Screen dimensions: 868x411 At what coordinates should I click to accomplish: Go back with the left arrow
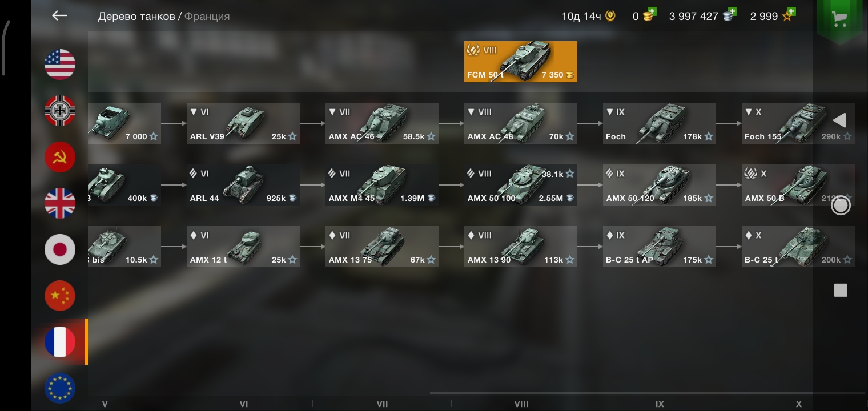click(59, 16)
